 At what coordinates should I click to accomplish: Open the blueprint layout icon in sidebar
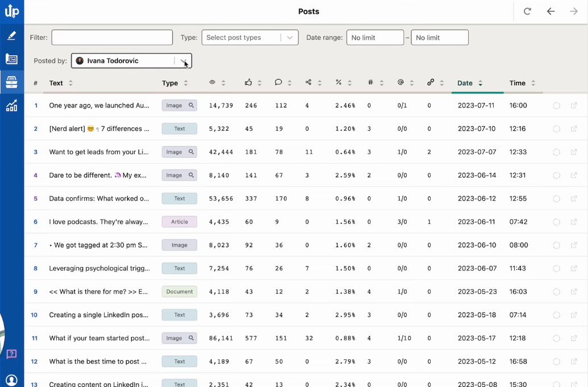[11, 59]
